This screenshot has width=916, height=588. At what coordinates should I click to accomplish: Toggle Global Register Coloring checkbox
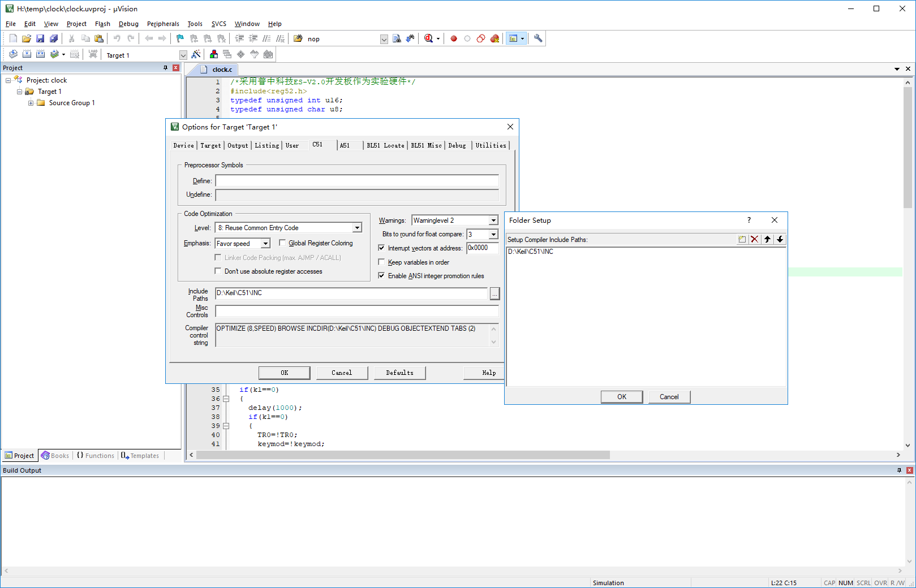pyautogui.click(x=282, y=243)
